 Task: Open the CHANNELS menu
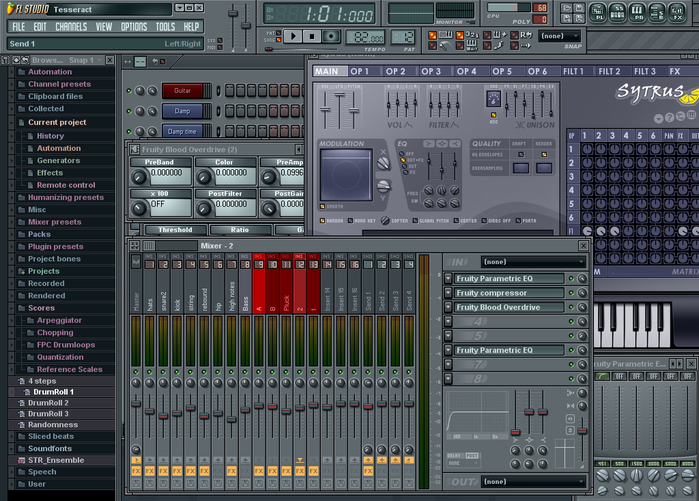(71, 27)
